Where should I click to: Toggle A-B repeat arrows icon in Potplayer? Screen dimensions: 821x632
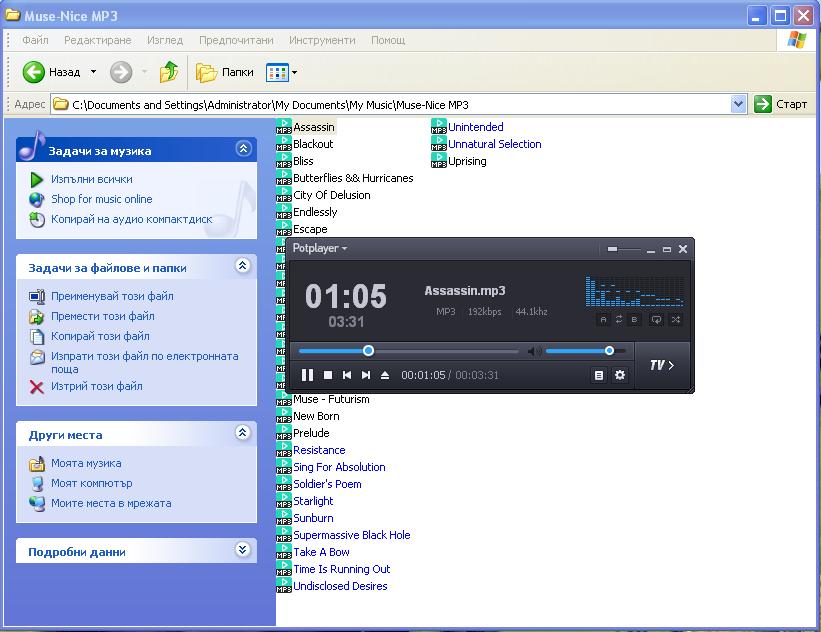tap(619, 319)
